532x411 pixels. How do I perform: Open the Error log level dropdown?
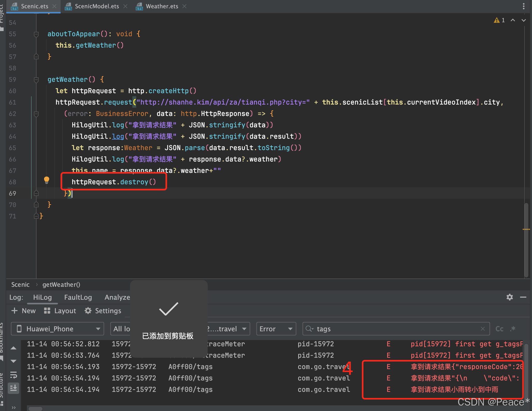[x=276, y=329]
